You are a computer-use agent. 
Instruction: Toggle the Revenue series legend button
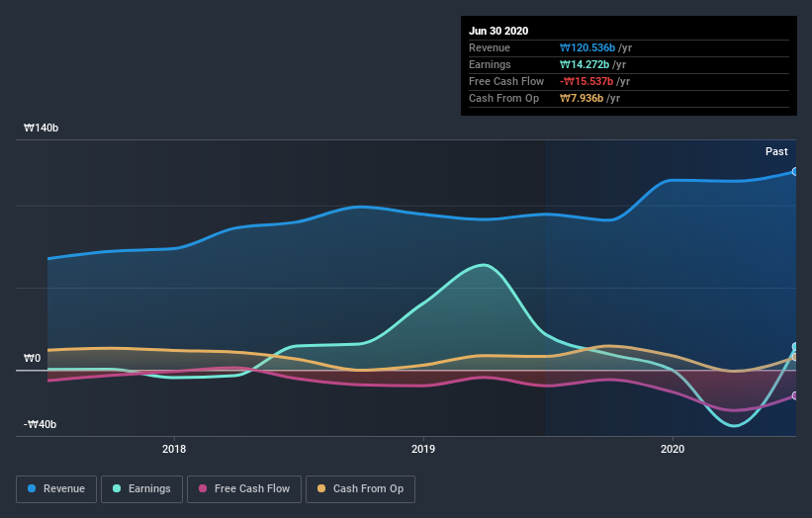[56, 489]
